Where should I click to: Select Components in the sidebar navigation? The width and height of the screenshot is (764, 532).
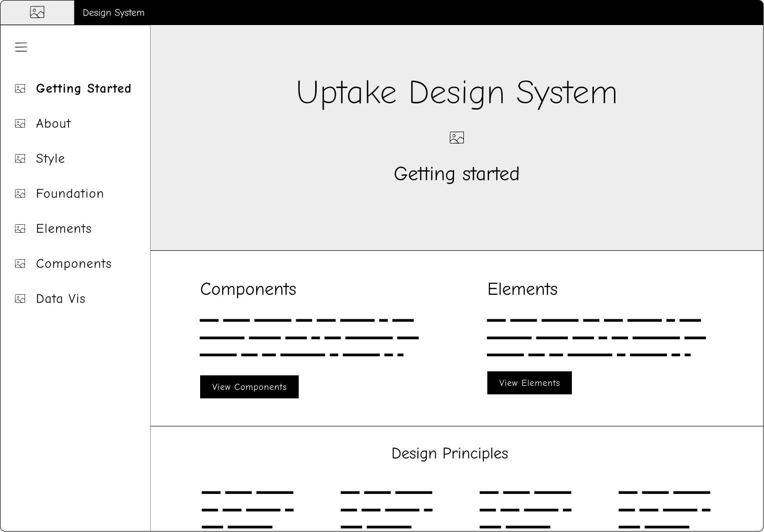pos(74,264)
